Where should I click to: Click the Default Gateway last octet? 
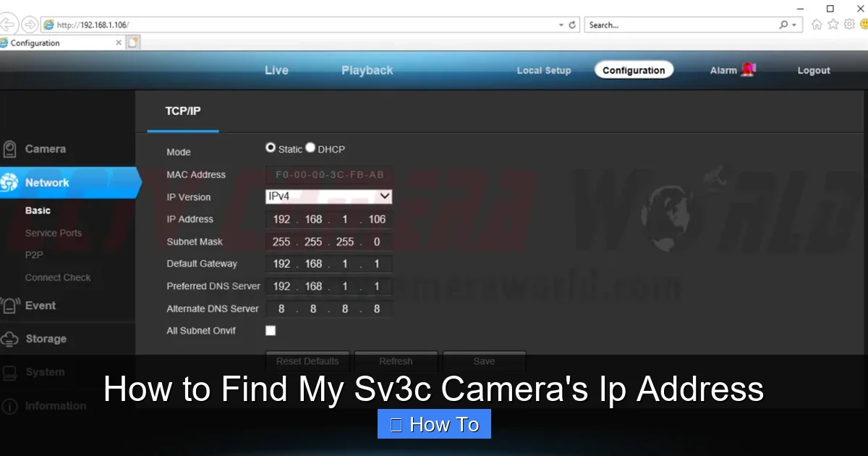point(377,263)
